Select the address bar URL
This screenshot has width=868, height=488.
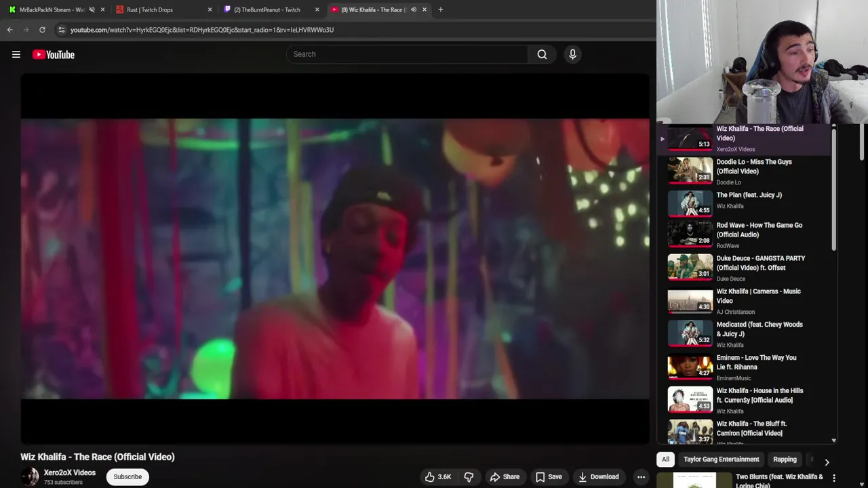click(x=202, y=30)
